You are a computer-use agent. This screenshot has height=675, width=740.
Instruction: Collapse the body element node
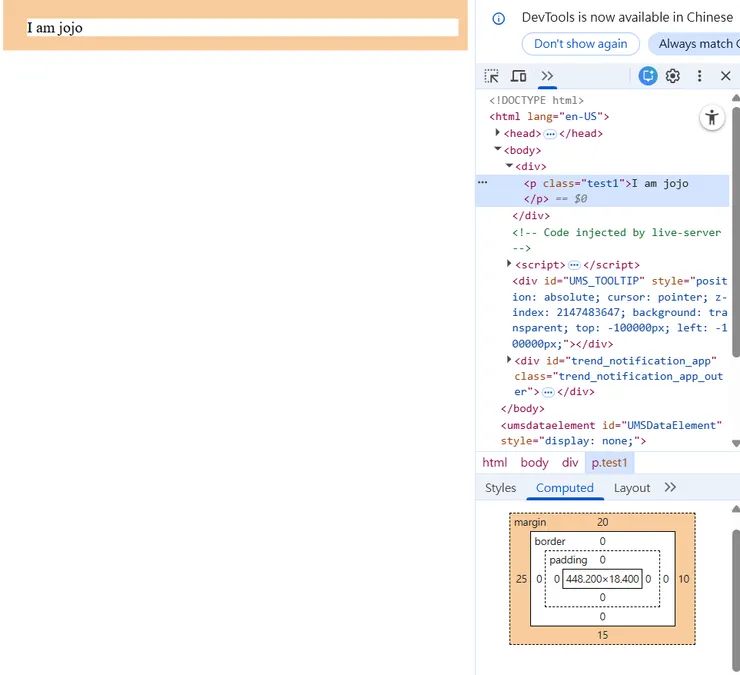tap(498, 149)
